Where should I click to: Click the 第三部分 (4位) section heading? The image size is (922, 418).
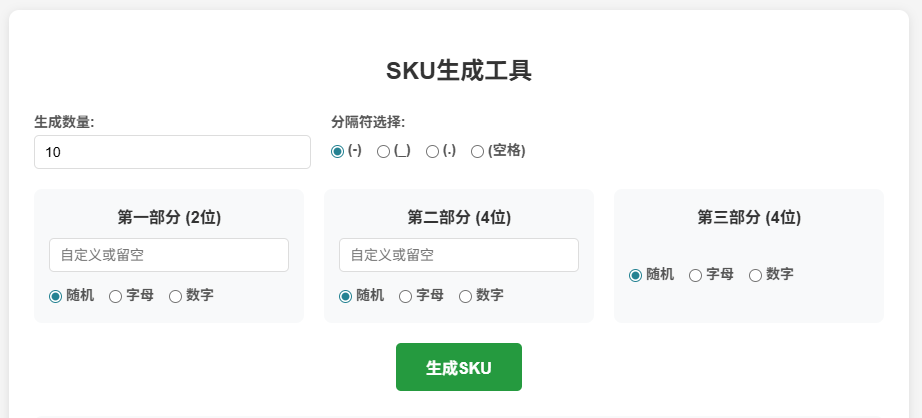coord(749,217)
